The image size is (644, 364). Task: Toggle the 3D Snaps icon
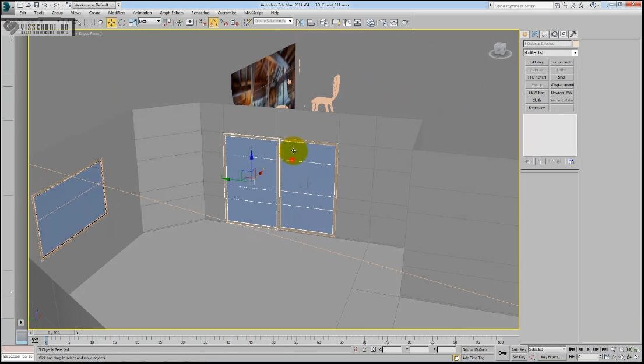(203, 23)
